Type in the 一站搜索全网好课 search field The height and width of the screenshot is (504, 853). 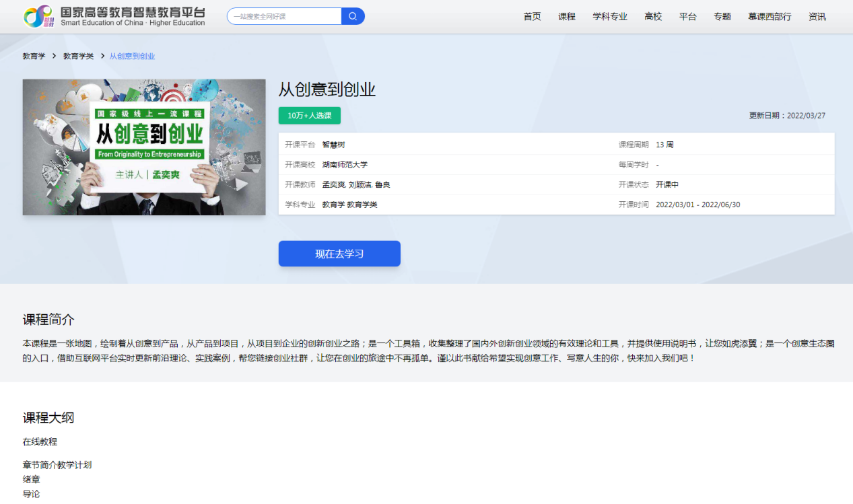click(x=284, y=17)
